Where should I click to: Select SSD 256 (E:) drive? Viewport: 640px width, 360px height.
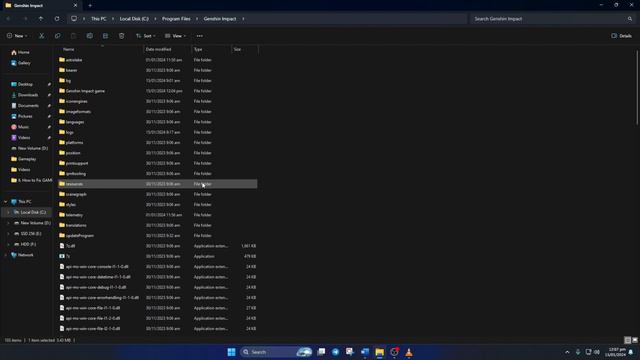[x=27, y=233]
